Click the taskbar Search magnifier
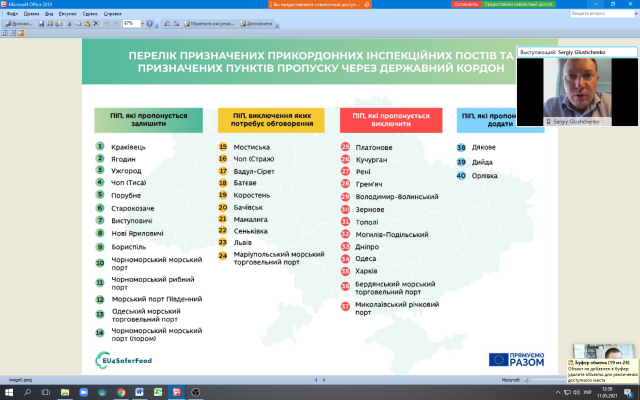The height and width of the screenshot is (400, 640). 27,392
